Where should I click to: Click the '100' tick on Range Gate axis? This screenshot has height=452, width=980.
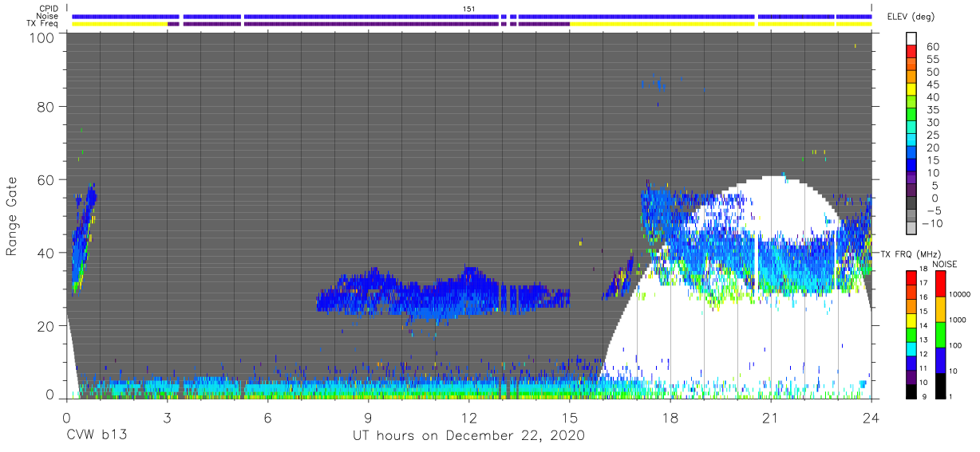pyautogui.click(x=41, y=37)
